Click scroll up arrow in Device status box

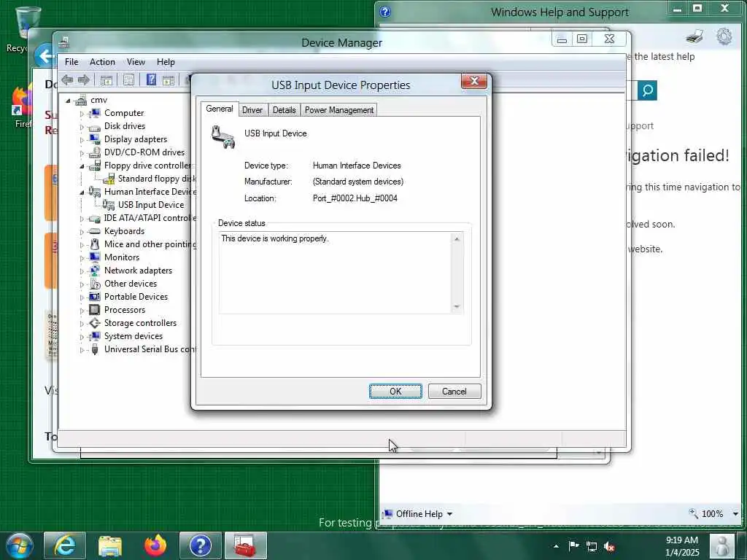pos(457,239)
